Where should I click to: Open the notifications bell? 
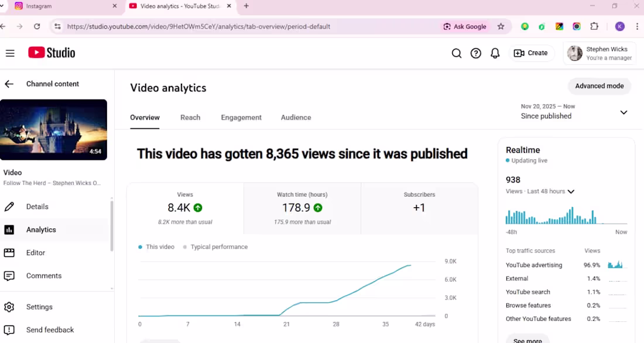495,53
